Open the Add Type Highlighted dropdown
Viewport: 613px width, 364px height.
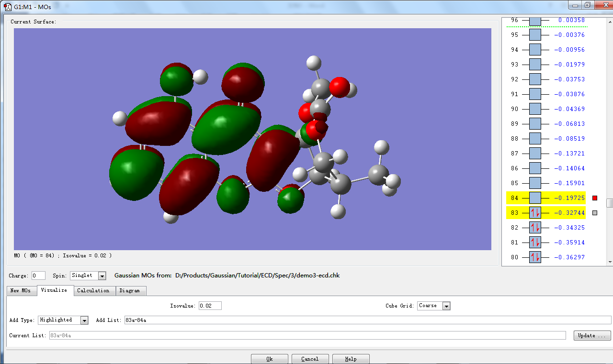(x=63, y=320)
